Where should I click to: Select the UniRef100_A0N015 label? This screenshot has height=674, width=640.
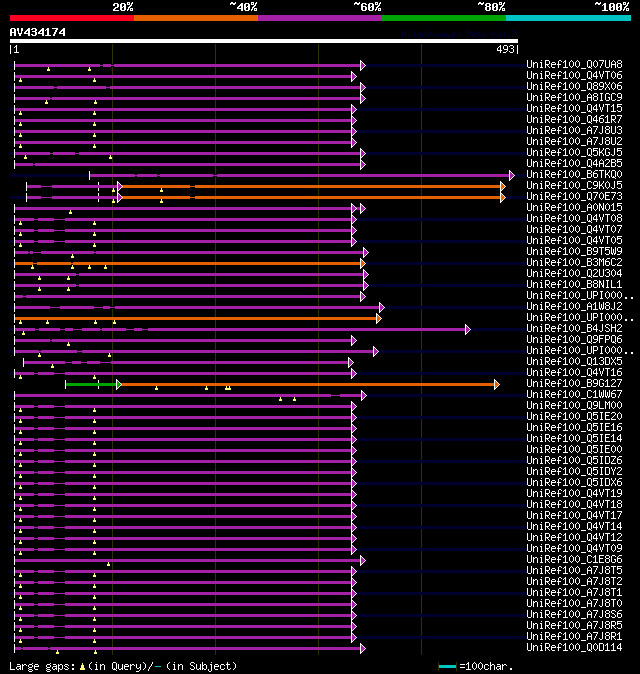tap(574, 208)
